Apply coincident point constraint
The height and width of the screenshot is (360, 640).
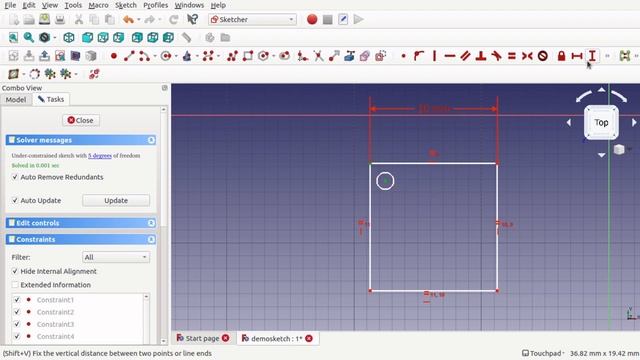403,56
